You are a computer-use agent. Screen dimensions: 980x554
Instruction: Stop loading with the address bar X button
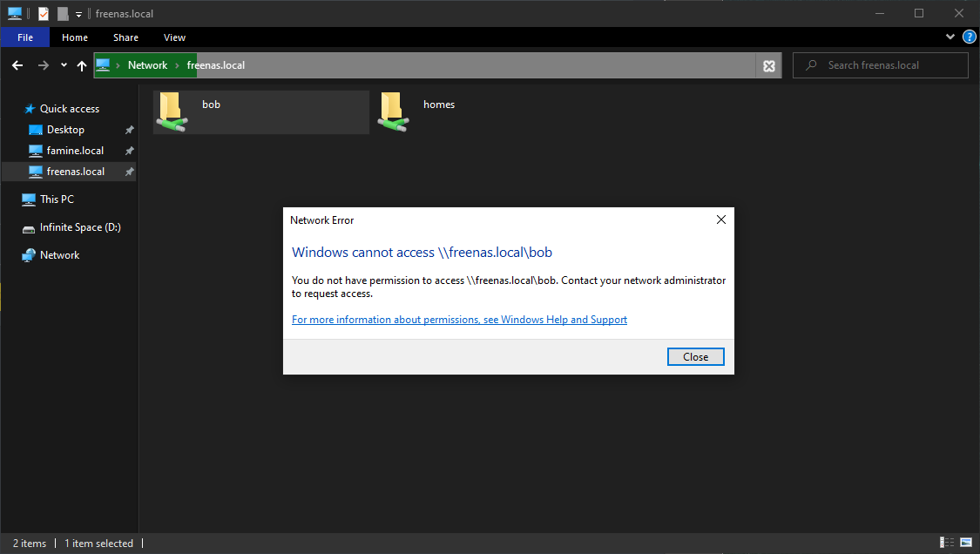pyautogui.click(x=769, y=65)
